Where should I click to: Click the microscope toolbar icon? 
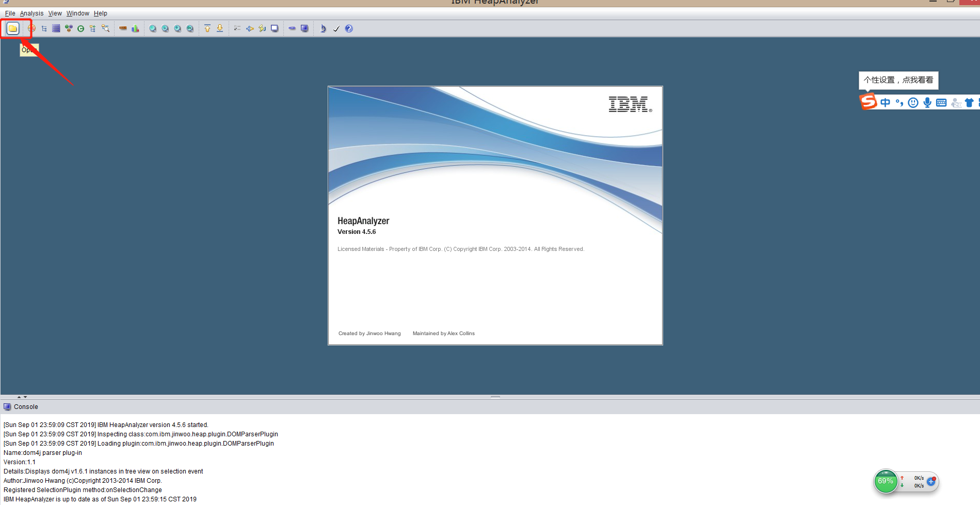(323, 28)
